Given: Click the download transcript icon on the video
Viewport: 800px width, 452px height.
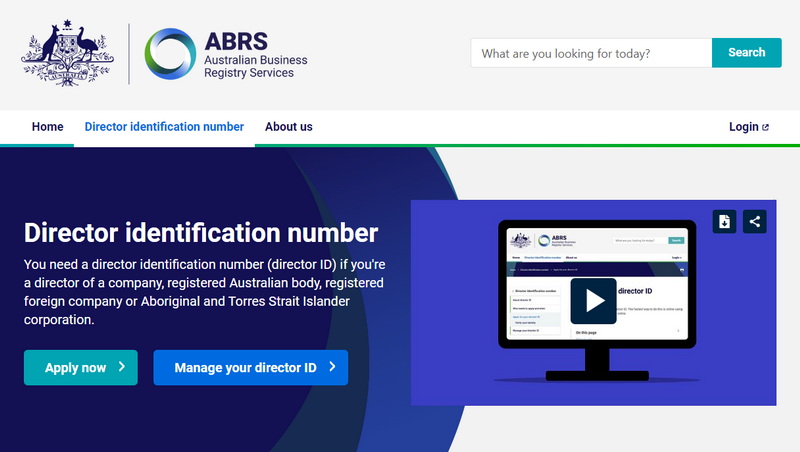Looking at the screenshot, I should click(724, 221).
